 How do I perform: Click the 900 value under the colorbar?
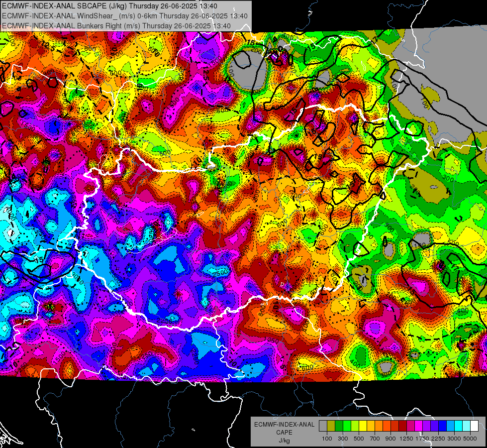pyautogui.click(x=390, y=439)
